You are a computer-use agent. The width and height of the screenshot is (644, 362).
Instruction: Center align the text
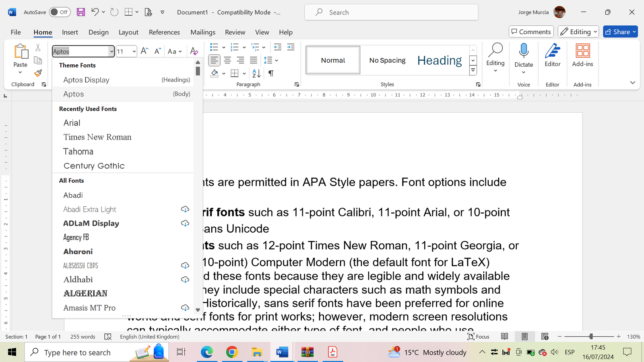point(227,60)
